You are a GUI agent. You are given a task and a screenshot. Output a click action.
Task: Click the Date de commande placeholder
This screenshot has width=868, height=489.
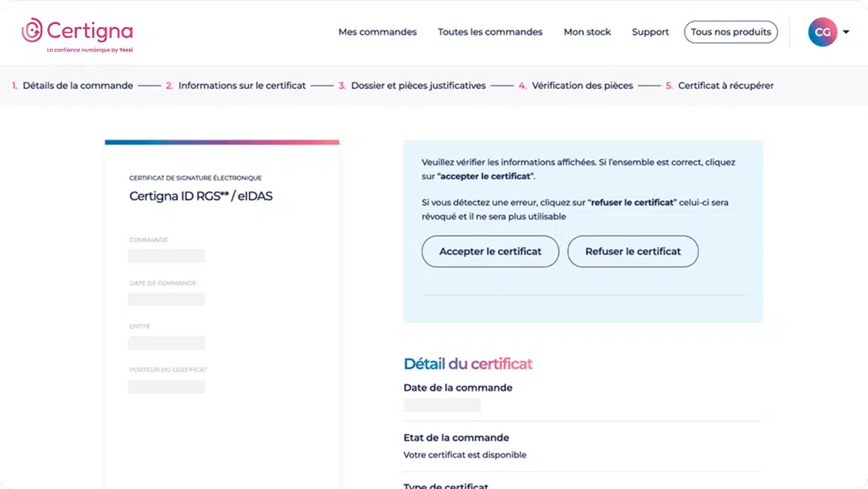pyautogui.click(x=167, y=299)
